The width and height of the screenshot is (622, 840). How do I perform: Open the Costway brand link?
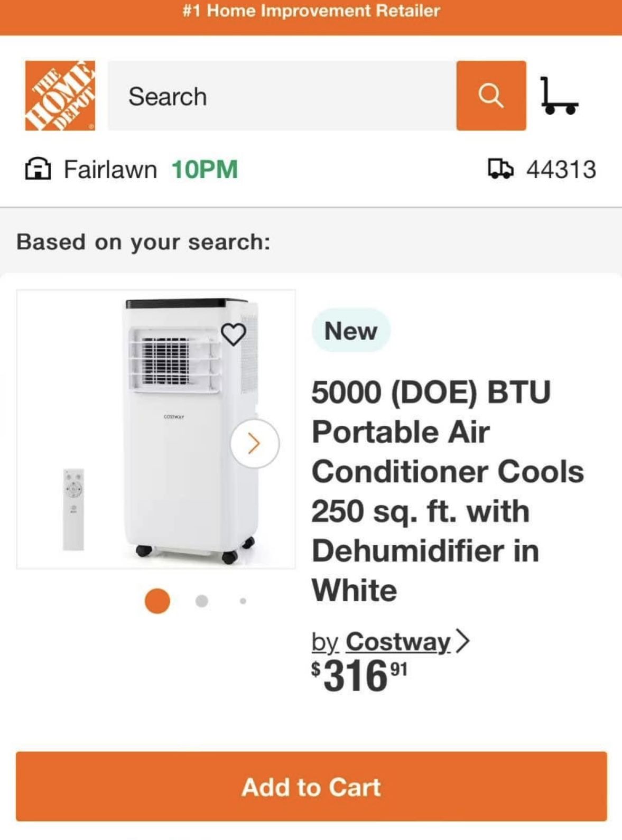point(397,642)
